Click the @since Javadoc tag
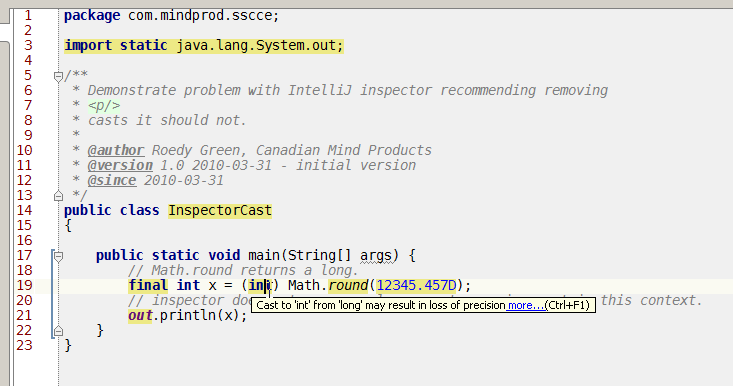This screenshot has height=386, width=733. click(x=112, y=180)
